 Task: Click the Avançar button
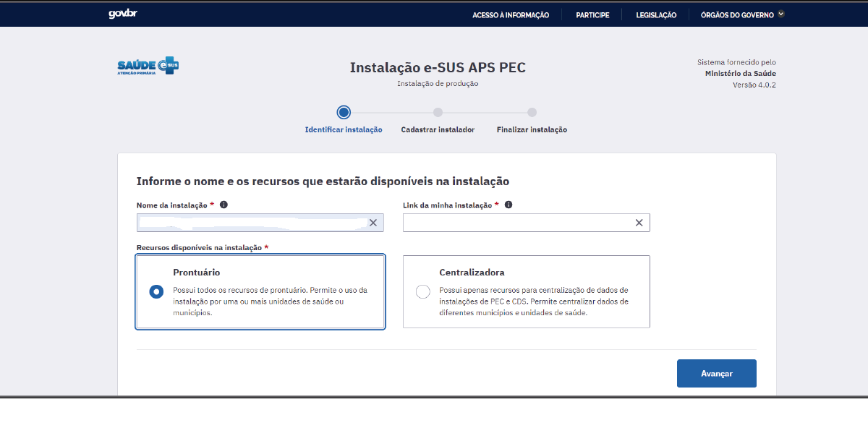(716, 373)
